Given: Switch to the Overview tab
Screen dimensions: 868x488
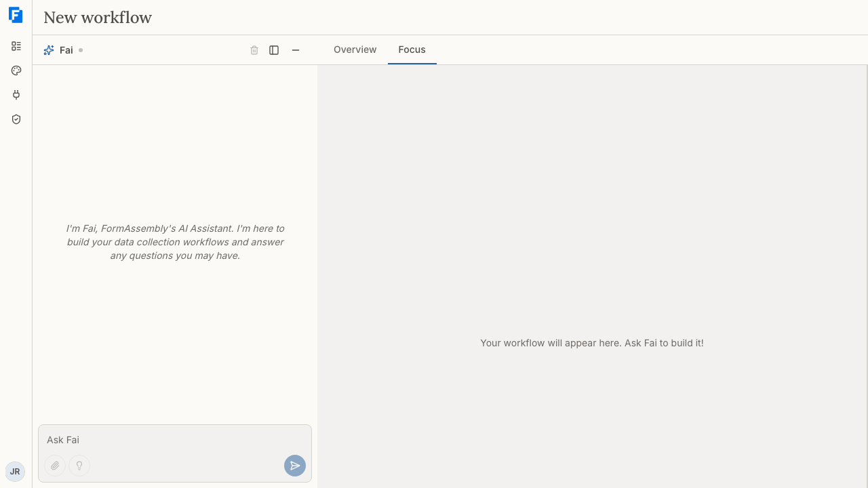Looking at the screenshot, I should pos(355,49).
